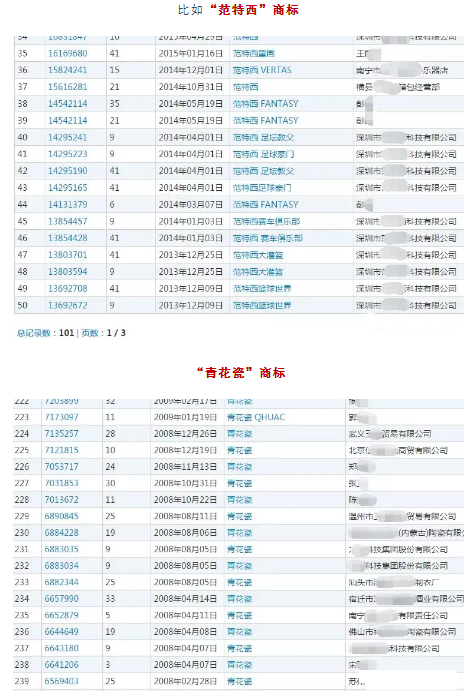
Task: Select date 2008年04月14日
Action: coord(185,598)
